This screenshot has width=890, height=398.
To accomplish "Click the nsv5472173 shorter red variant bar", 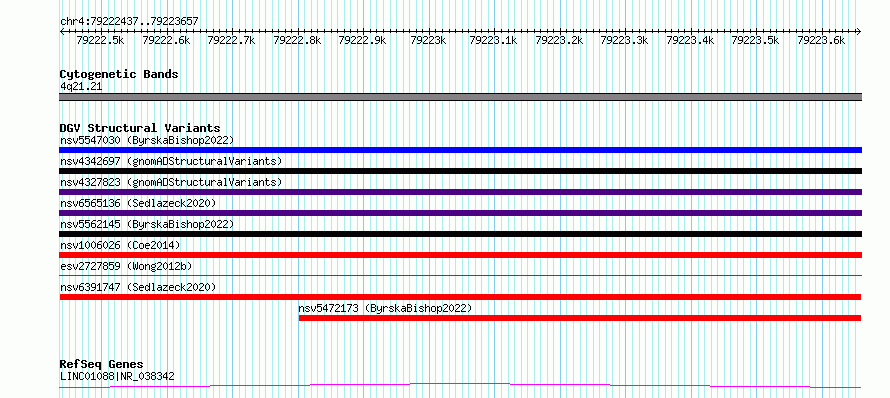I will coord(580,318).
